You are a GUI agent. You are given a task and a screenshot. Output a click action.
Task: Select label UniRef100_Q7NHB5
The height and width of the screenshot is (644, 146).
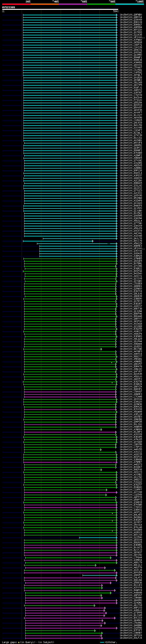coord(131,259)
